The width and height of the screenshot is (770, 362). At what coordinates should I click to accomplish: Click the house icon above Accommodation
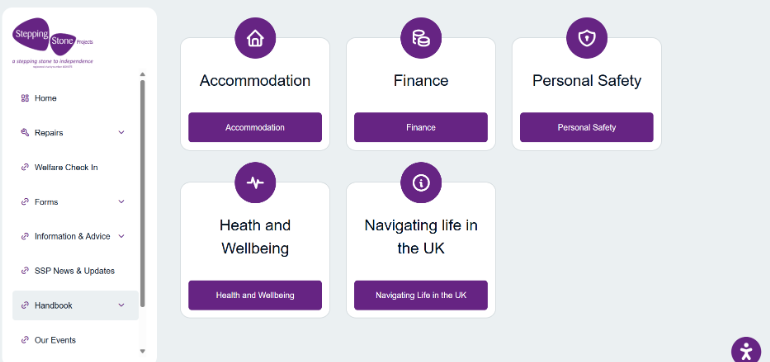click(255, 38)
